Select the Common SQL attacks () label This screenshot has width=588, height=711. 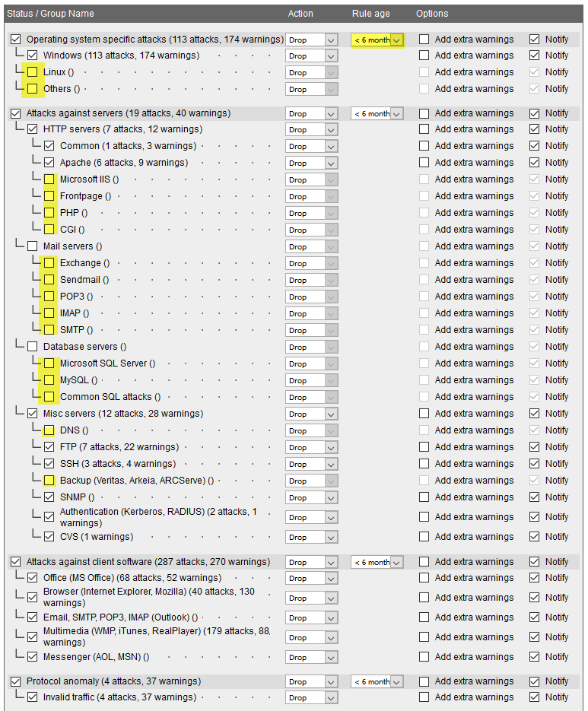(110, 397)
